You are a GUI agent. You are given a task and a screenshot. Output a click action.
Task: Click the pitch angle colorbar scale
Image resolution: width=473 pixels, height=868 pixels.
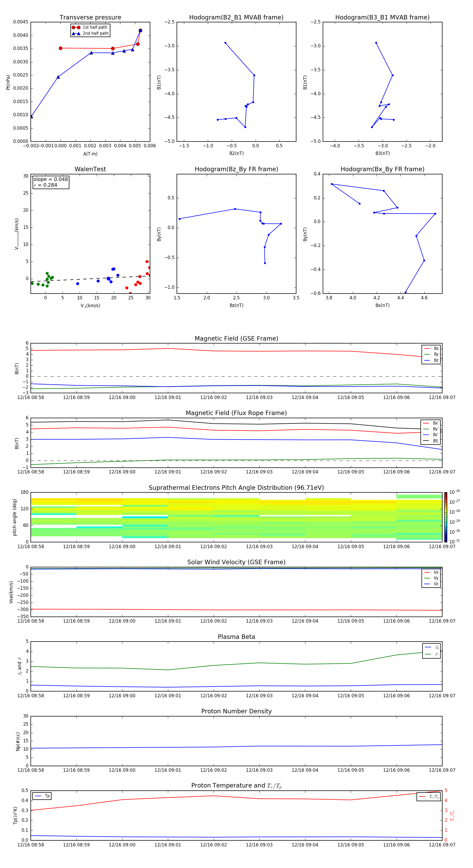(x=446, y=517)
